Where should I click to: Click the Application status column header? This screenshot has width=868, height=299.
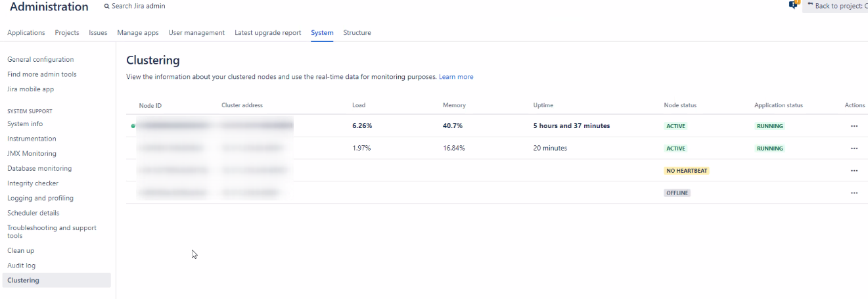pyautogui.click(x=779, y=105)
